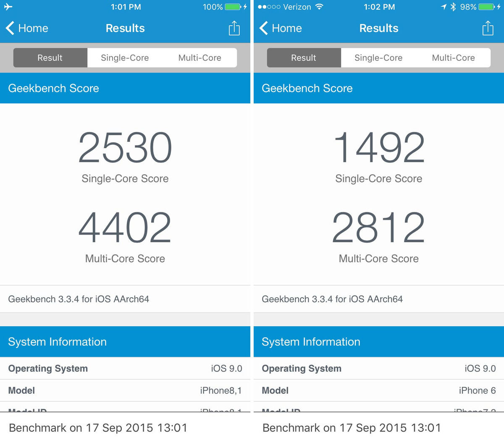Tap the 1:02 PM clock in the status bar
The width and height of the screenshot is (504, 445).
pos(379,7)
